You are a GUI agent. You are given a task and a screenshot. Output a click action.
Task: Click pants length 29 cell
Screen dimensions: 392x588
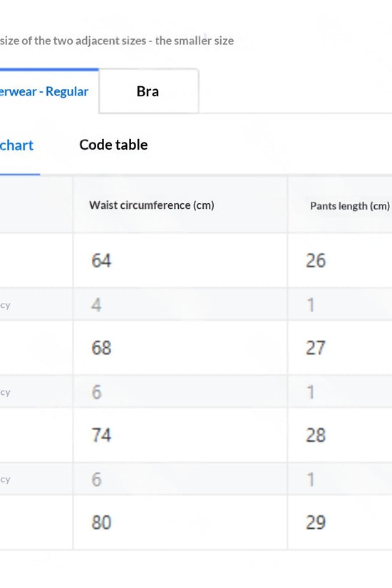tap(340, 522)
